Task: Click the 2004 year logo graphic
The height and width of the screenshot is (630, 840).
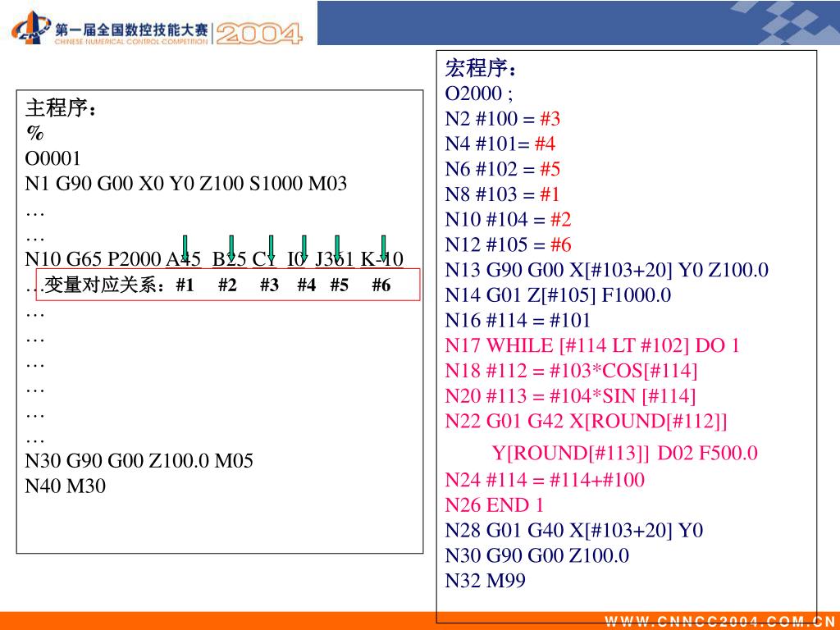Action: 259,34
